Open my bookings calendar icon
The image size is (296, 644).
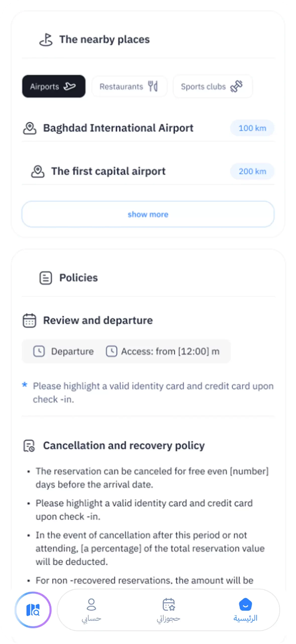[x=169, y=604]
